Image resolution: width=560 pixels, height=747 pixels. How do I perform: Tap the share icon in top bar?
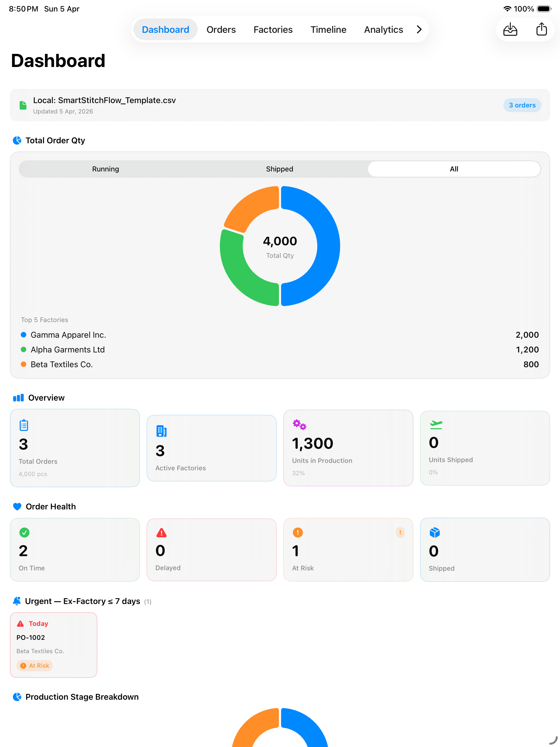click(x=541, y=29)
